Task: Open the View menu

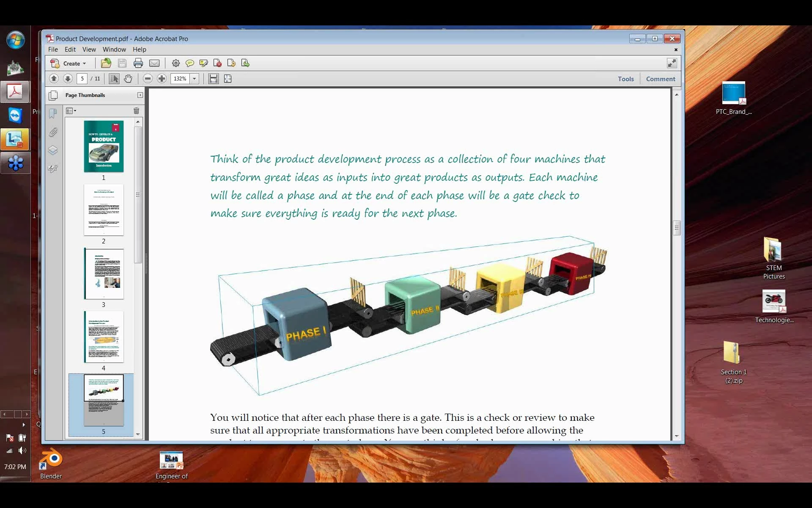Action: coord(89,50)
